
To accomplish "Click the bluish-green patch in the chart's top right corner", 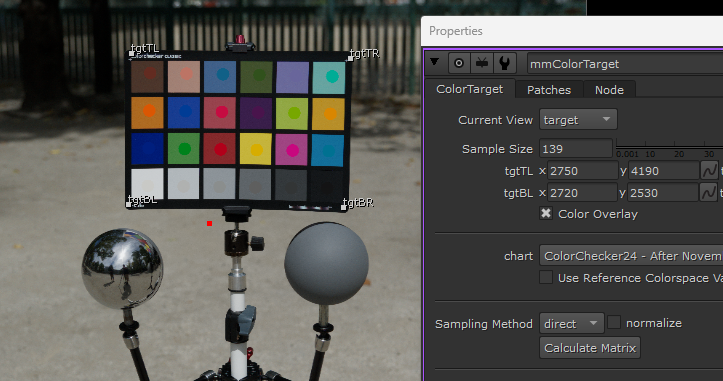I will (x=329, y=77).
